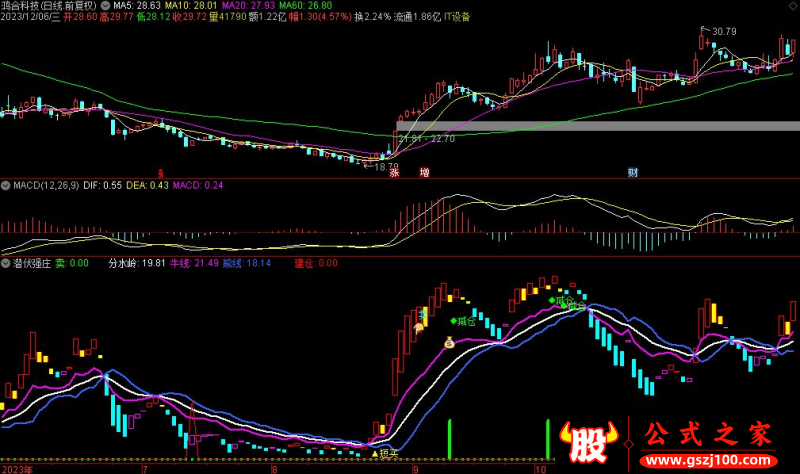Click the red 涨 event marker
The height and width of the screenshot is (474, 800).
click(394, 172)
